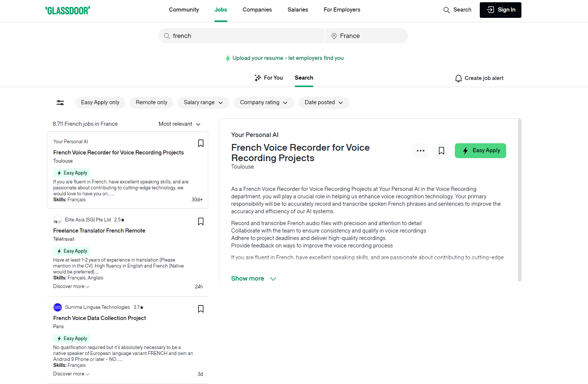Click the lightning bolt upload resume icon
588x384 pixels.
coord(228,58)
